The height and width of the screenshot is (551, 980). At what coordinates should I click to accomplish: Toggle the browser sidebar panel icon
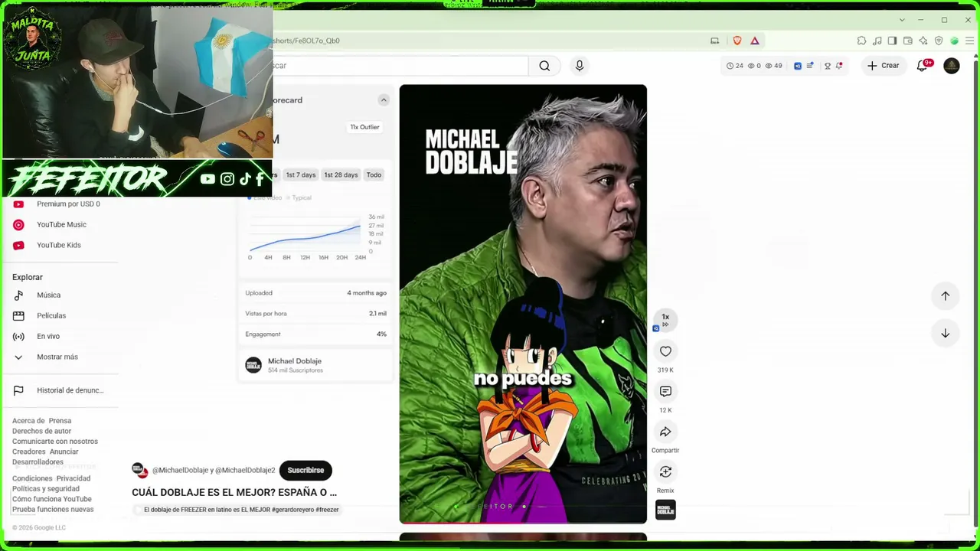[x=892, y=41]
